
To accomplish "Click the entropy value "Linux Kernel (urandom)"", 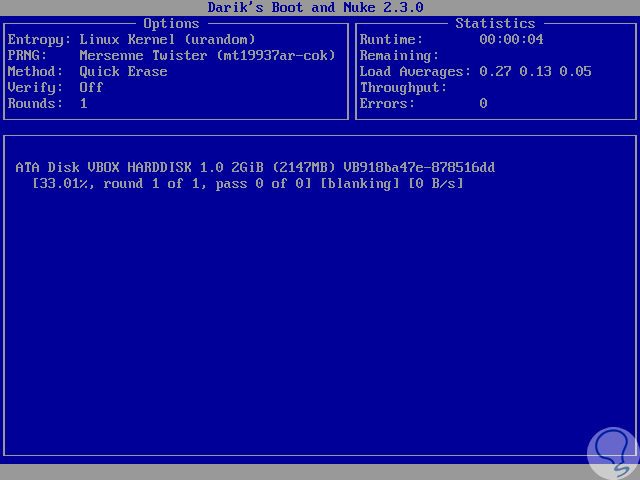I will tap(167, 40).
